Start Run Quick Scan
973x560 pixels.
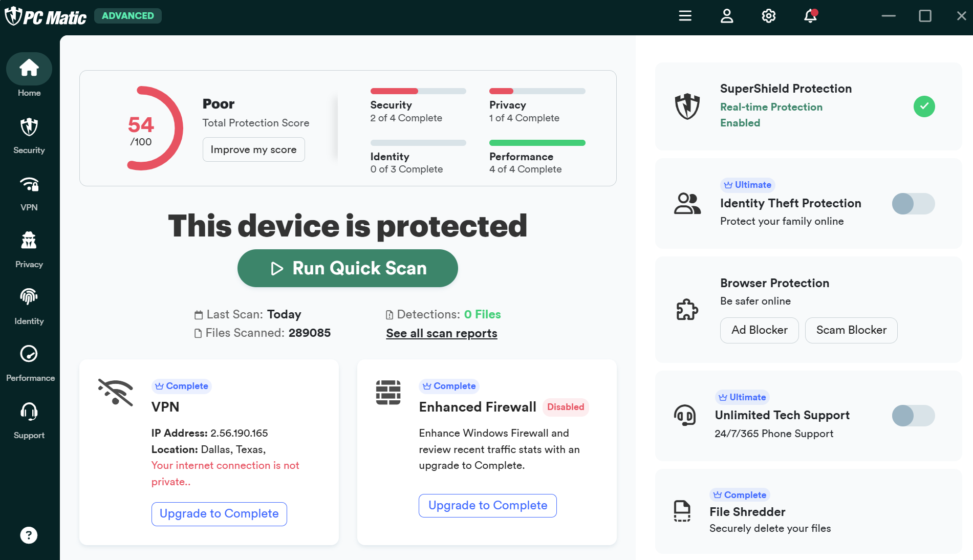pos(348,268)
